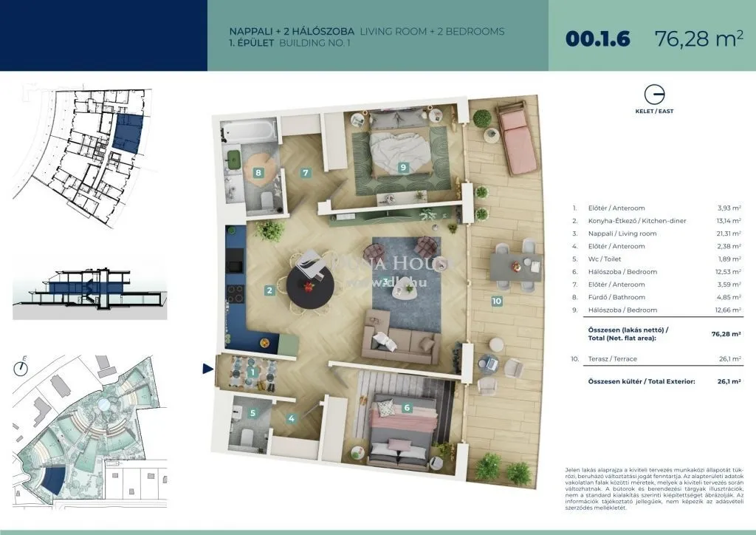Image resolution: width=756 pixels, height=535 pixels.
Task: Select the text LIVING ROOM + 2 BEDROOMS
Action: point(433,31)
